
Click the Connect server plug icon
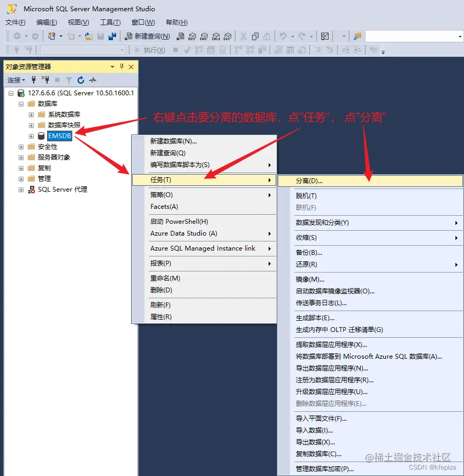tap(33, 79)
